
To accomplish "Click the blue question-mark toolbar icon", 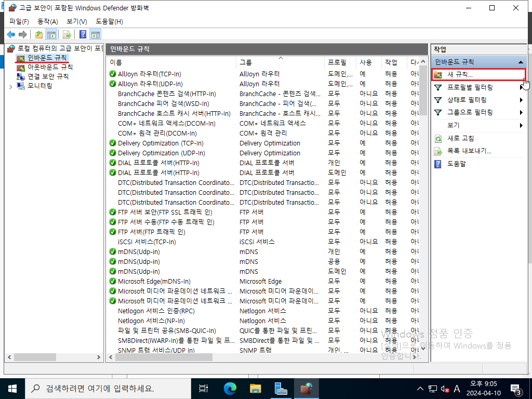I will click(x=83, y=34).
